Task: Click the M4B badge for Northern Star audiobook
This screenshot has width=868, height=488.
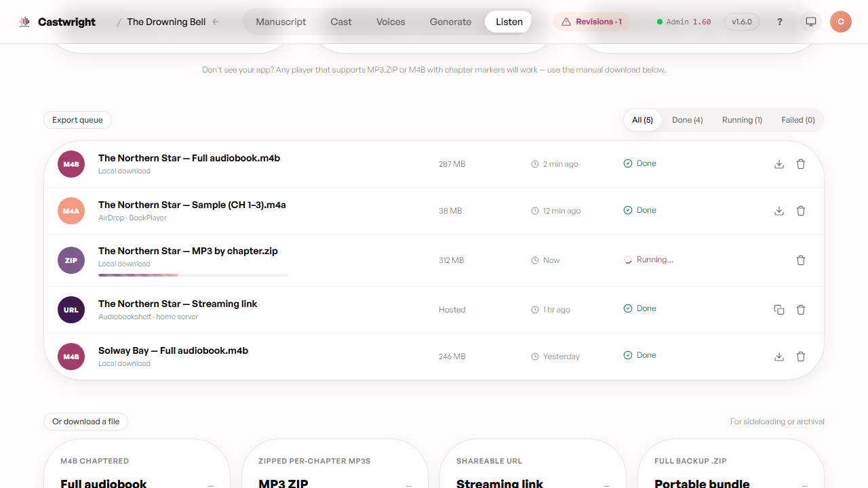Action: [x=71, y=164]
